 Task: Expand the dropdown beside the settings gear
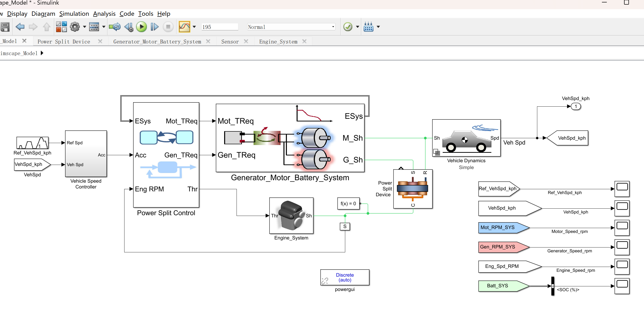coord(84,27)
